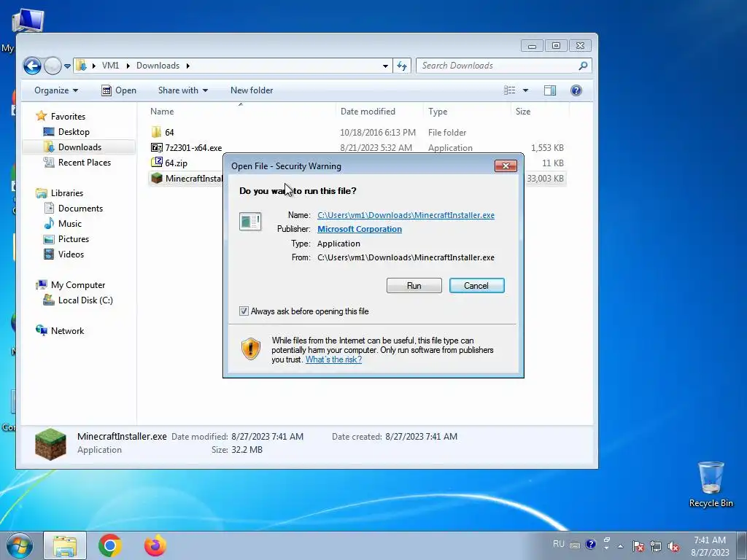Create a New folder
Screen dimensions: 747x560
pos(252,90)
